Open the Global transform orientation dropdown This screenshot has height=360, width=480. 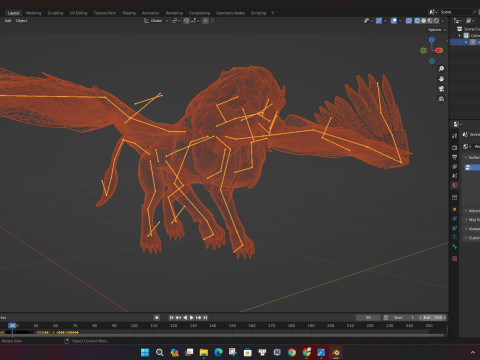tap(156, 21)
